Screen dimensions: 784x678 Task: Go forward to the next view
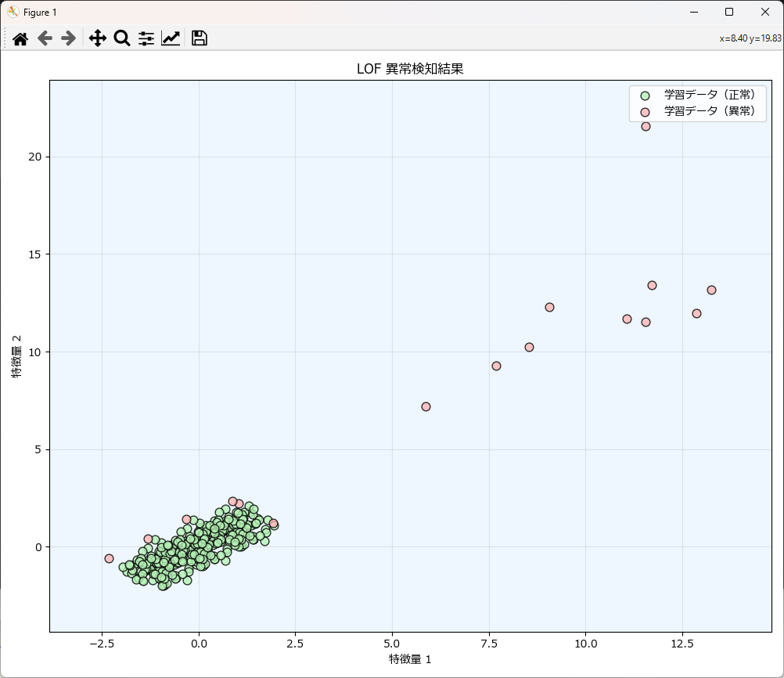coord(69,38)
